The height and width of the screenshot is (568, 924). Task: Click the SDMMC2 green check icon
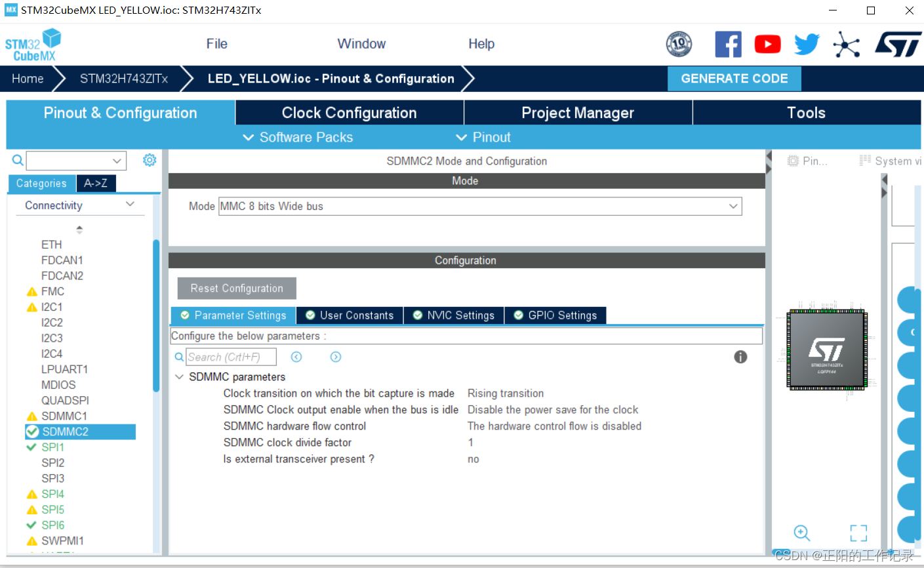[32, 432]
